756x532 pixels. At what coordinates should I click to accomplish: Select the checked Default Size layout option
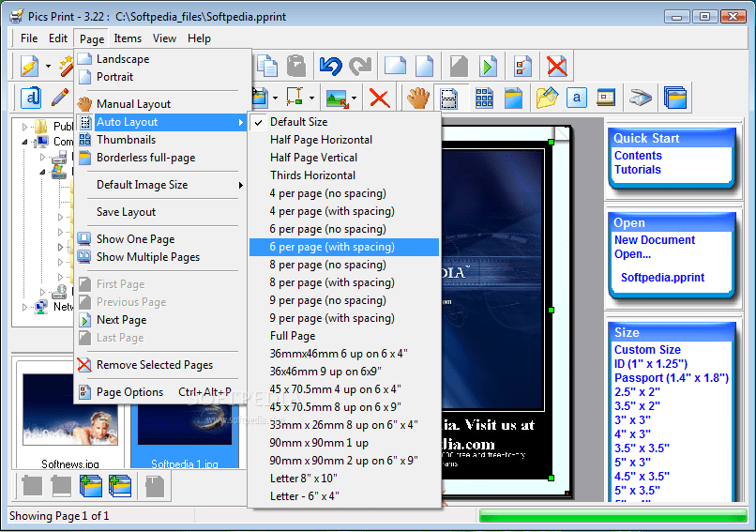(x=298, y=122)
